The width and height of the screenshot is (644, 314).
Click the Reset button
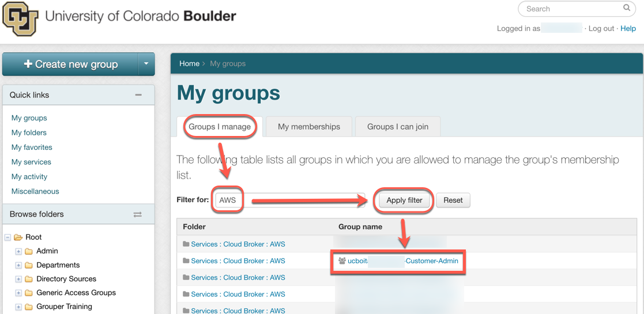[453, 200]
